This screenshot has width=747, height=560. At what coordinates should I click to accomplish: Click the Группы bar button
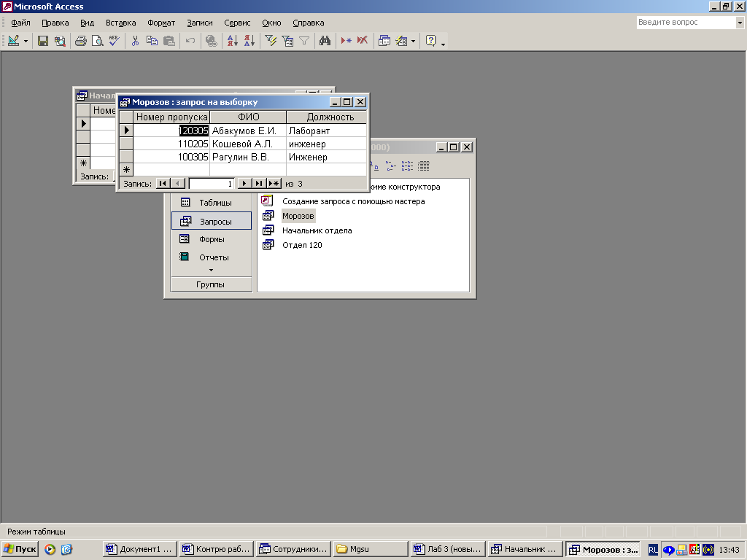click(x=211, y=284)
